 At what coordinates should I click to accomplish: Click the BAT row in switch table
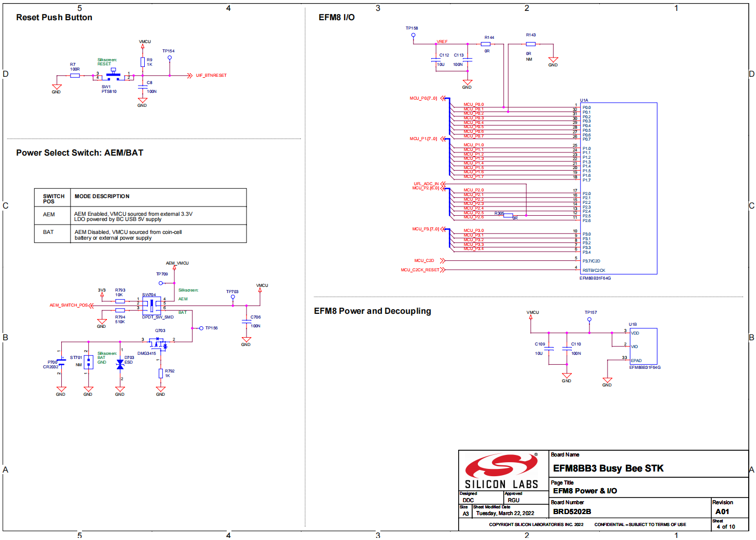coord(140,234)
